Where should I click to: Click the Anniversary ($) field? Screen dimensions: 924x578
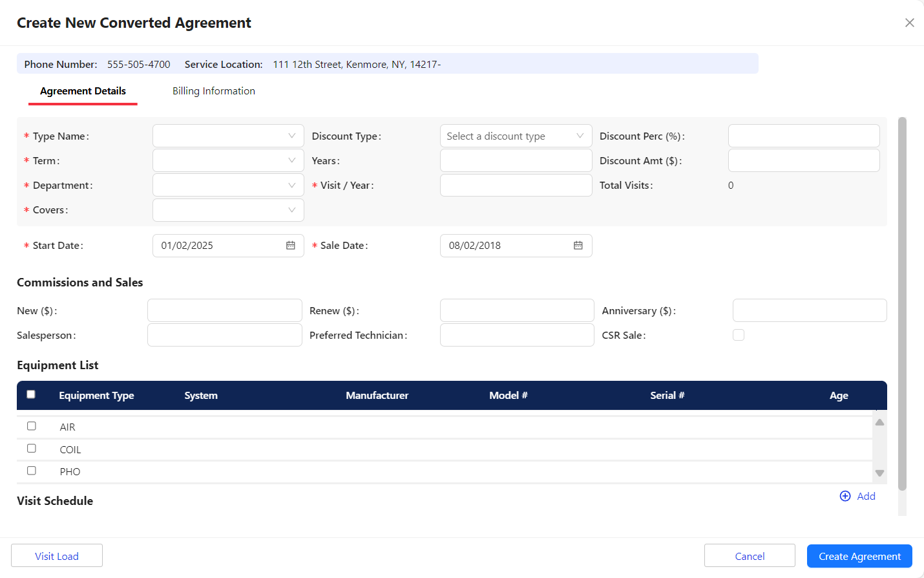tap(810, 310)
